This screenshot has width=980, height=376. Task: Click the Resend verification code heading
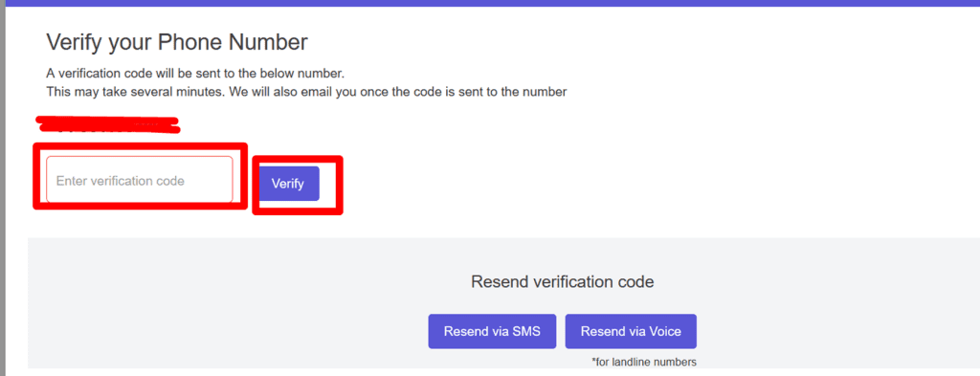(x=562, y=281)
